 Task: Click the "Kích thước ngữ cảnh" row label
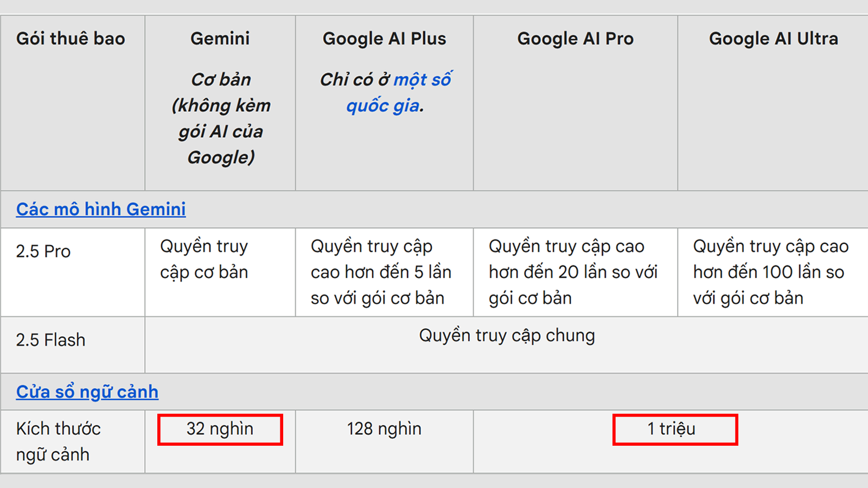tap(58, 441)
